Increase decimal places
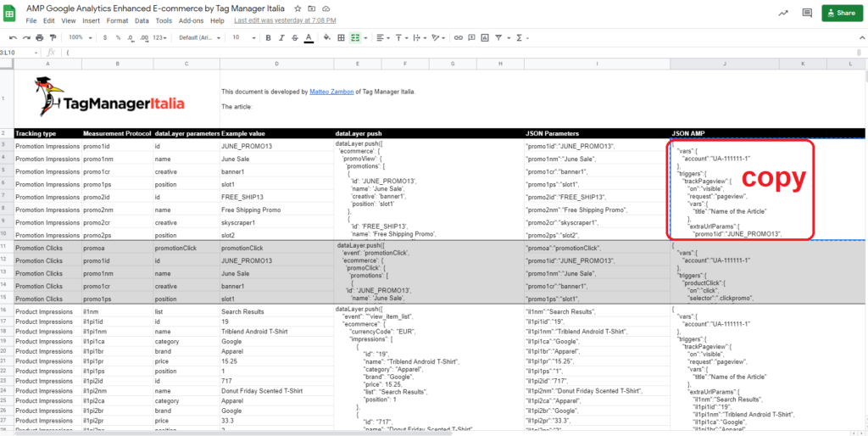This screenshot has height=436, width=868. click(x=144, y=37)
